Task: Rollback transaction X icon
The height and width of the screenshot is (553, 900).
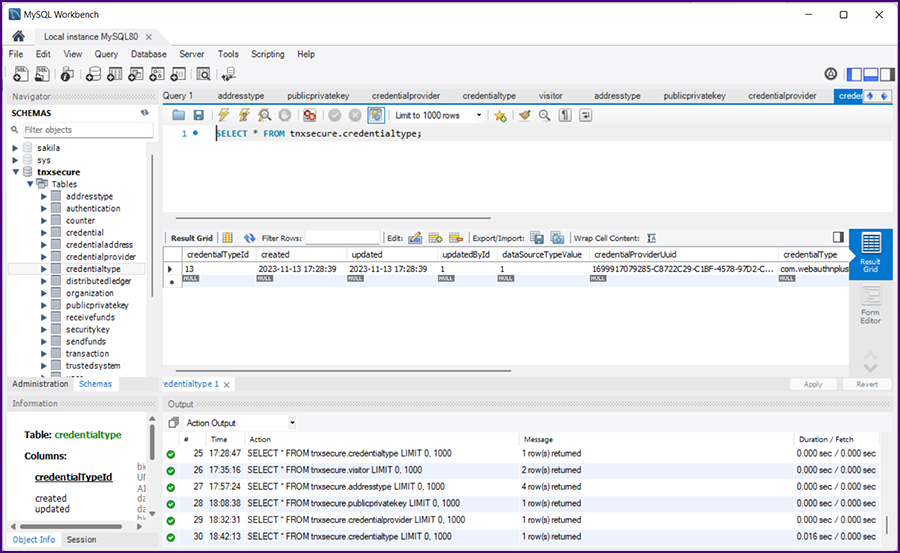Action: tap(355, 115)
